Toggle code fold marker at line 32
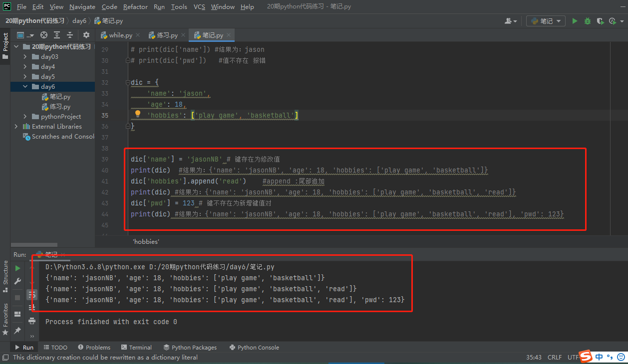628x364 pixels. click(x=128, y=83)
